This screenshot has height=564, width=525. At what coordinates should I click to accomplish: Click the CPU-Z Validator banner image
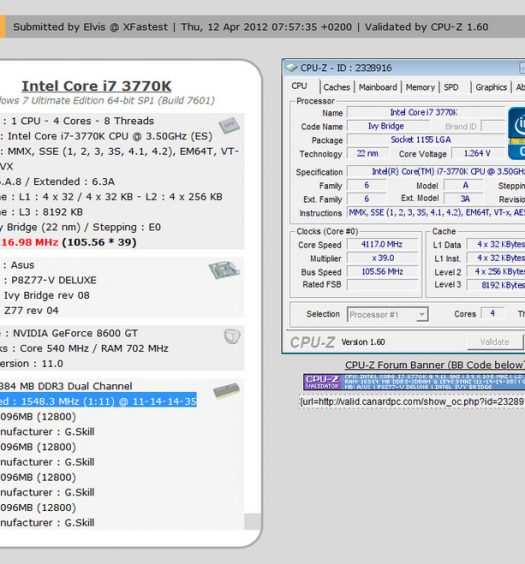(x=414, y=382)
